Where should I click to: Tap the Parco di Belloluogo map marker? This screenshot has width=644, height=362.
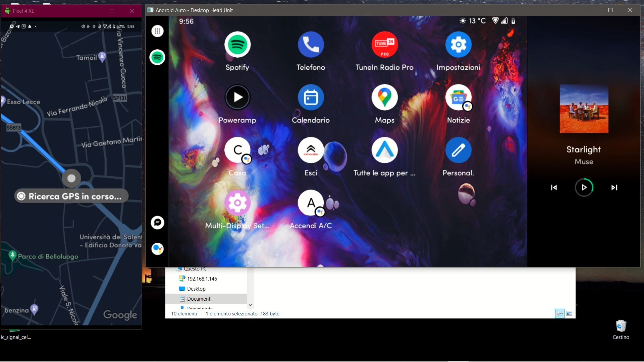12,255
